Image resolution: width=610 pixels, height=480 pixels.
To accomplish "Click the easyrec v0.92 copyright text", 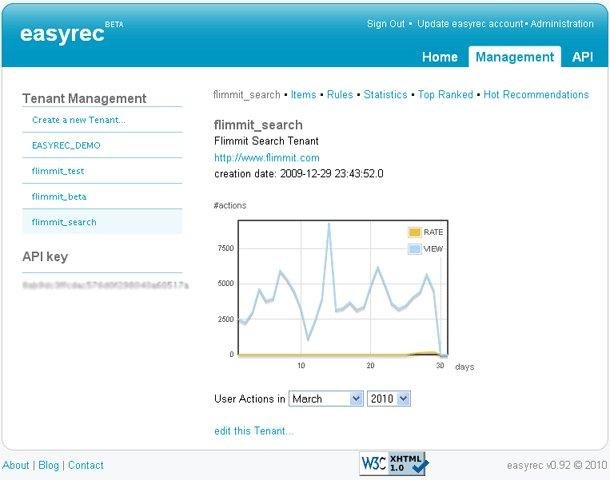I will click(x=557, y=465).
